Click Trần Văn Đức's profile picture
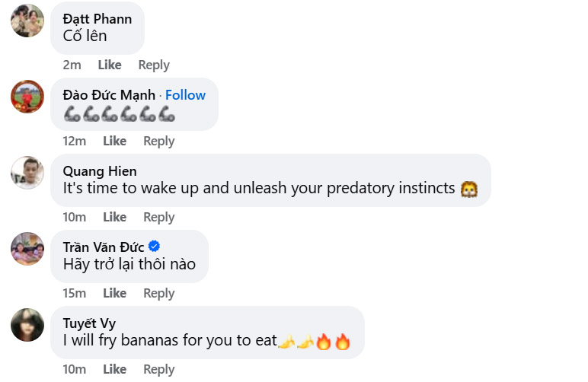The image size is (588, 382). (x=27, y=249)
